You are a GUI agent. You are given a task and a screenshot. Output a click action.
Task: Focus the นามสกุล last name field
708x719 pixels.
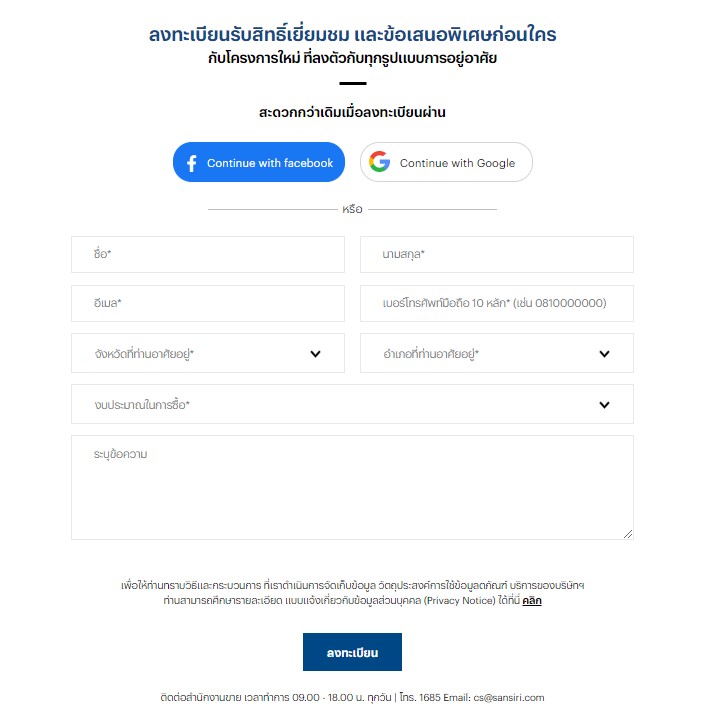[497, 254]
